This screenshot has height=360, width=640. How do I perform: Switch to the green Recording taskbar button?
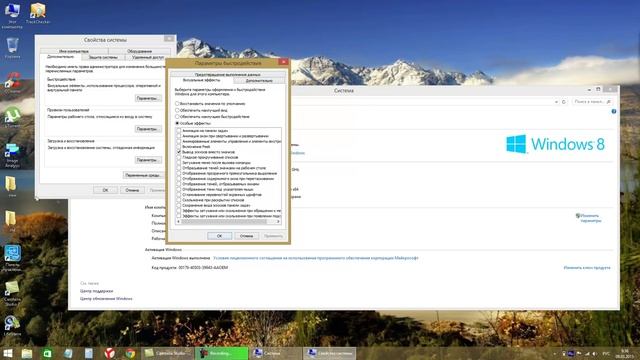click(222, 353)
